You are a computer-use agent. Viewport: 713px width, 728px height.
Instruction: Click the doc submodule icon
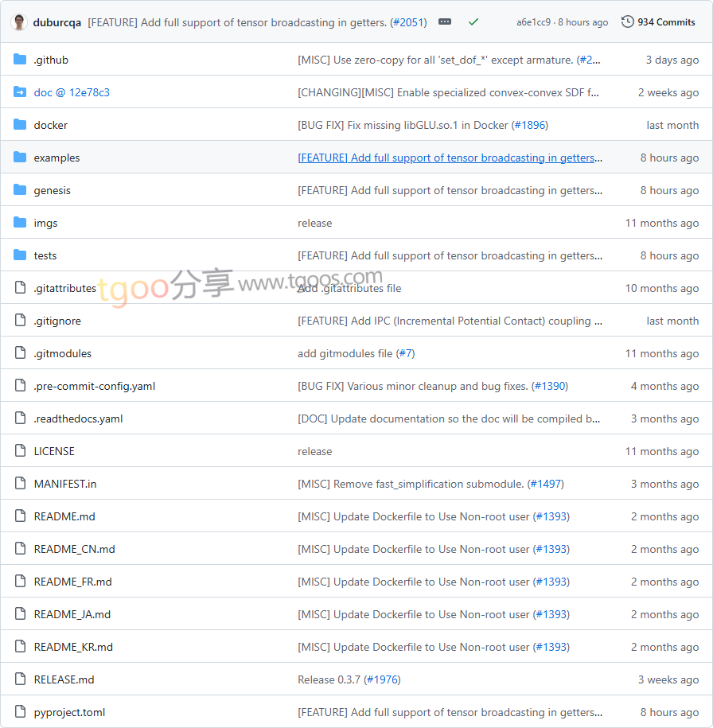[x=20, y=92]
